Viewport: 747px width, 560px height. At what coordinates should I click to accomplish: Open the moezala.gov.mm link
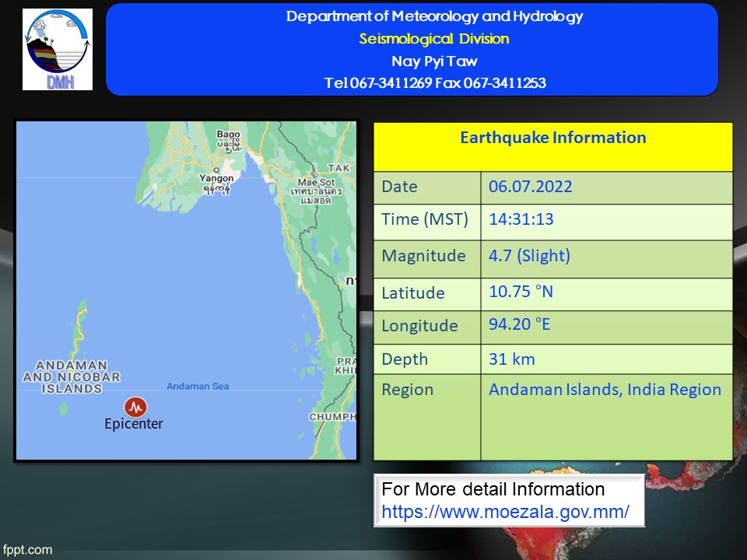(506, 512)
